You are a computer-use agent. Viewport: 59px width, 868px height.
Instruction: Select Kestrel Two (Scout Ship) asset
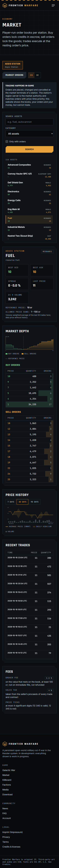click(29, 237)
